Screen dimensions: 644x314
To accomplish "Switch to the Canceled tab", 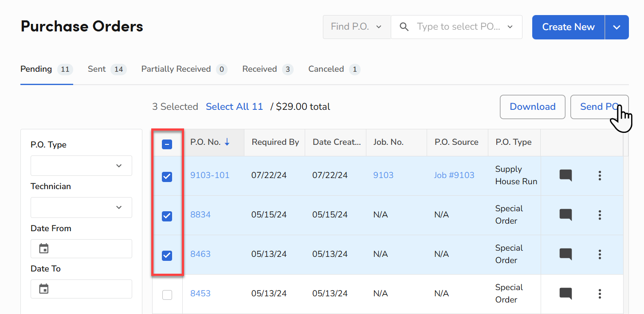I will pos(326,69).
